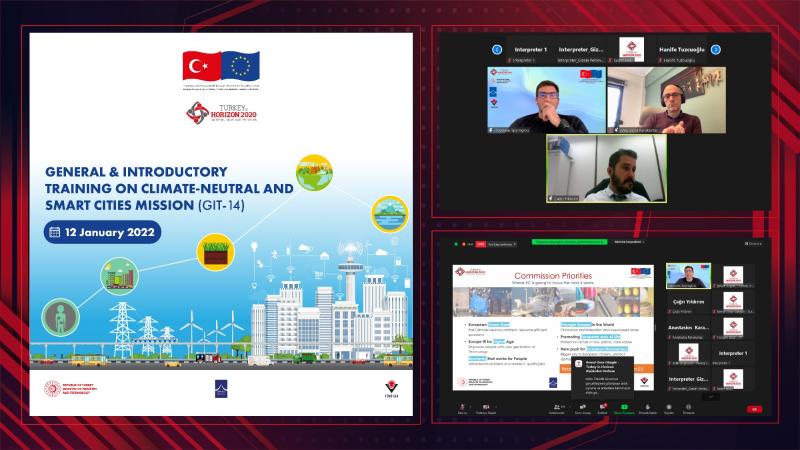Viewport: 800px width, 450px height.
Task: Open the interpretation language dropdown near LIVE badge
Action: (502, 244)
